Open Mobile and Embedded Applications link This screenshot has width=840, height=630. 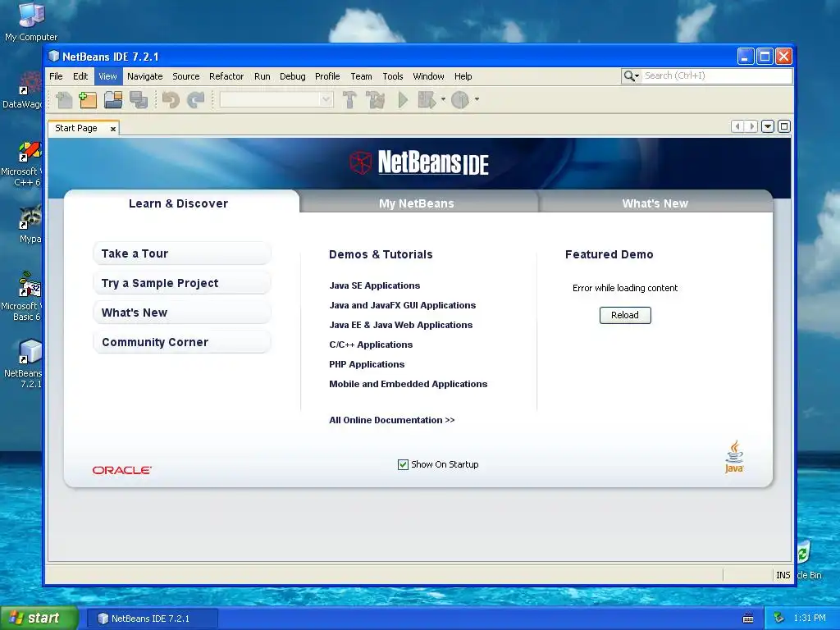pos(409,384)
